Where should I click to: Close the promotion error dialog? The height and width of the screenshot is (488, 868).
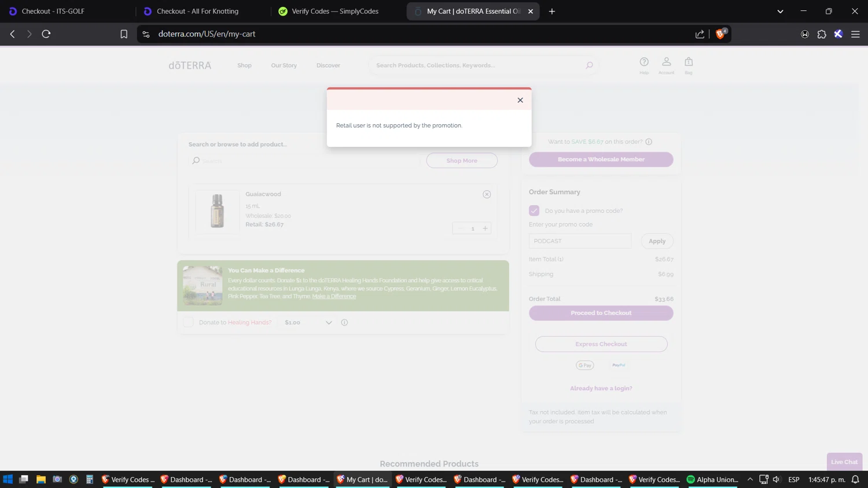click(x=520, y=100)
